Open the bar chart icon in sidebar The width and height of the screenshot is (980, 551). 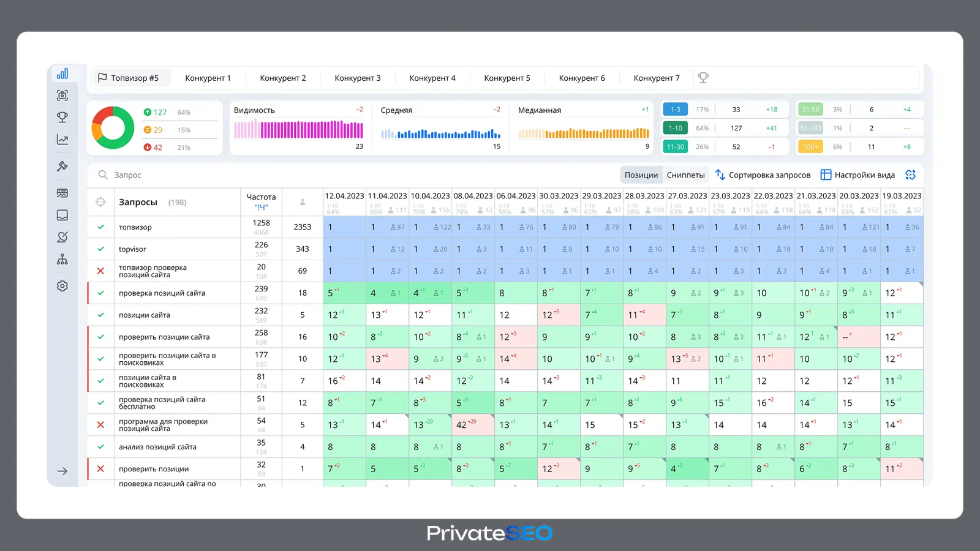(x=62, y=74)
